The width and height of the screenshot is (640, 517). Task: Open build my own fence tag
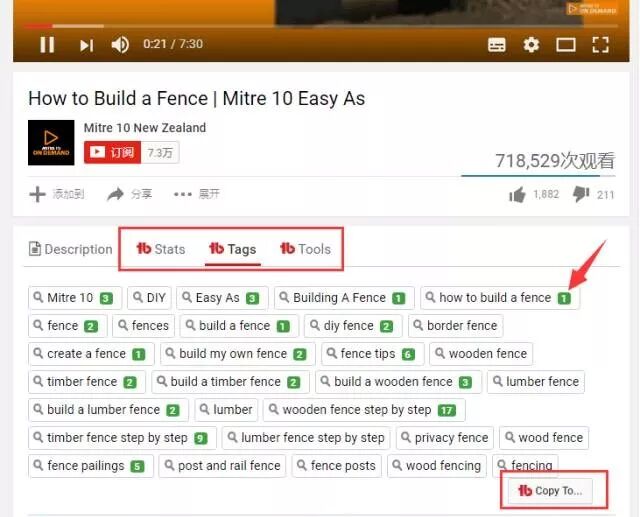tap(238, 354)
